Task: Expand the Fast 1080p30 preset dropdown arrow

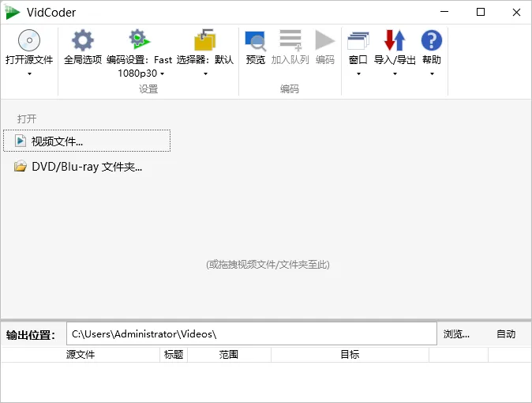Action: point(162,73)
